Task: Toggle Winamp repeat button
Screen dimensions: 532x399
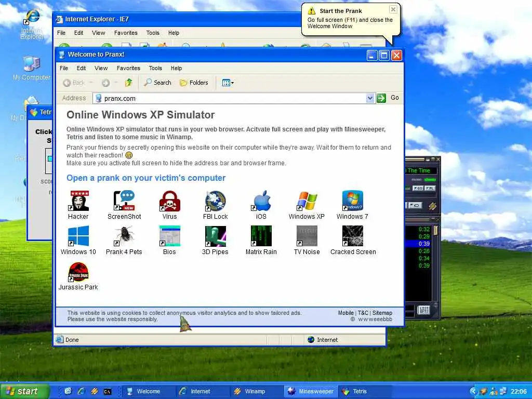Action: [415, 205]
